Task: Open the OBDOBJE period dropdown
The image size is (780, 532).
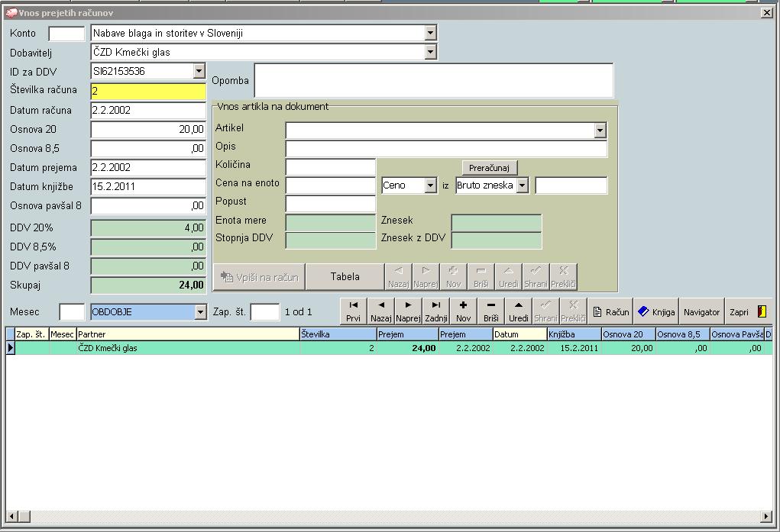Action: pos(200,311)
